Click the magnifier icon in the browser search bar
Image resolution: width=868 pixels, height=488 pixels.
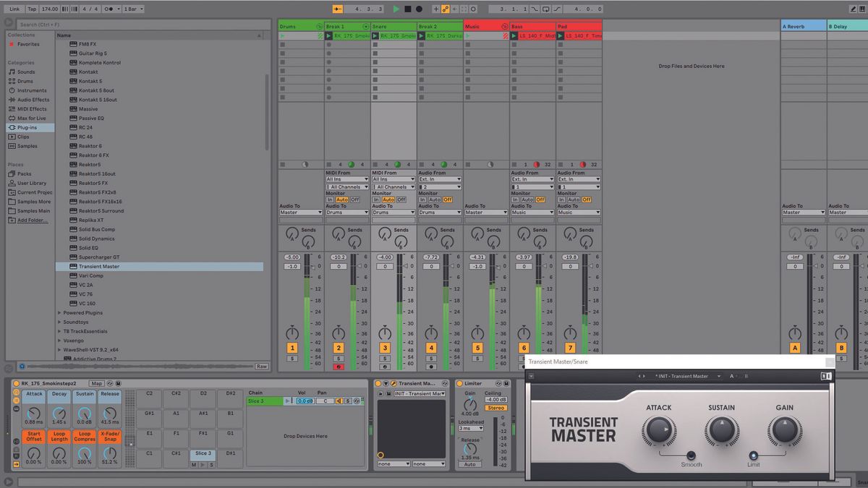[x=9, y=23]
